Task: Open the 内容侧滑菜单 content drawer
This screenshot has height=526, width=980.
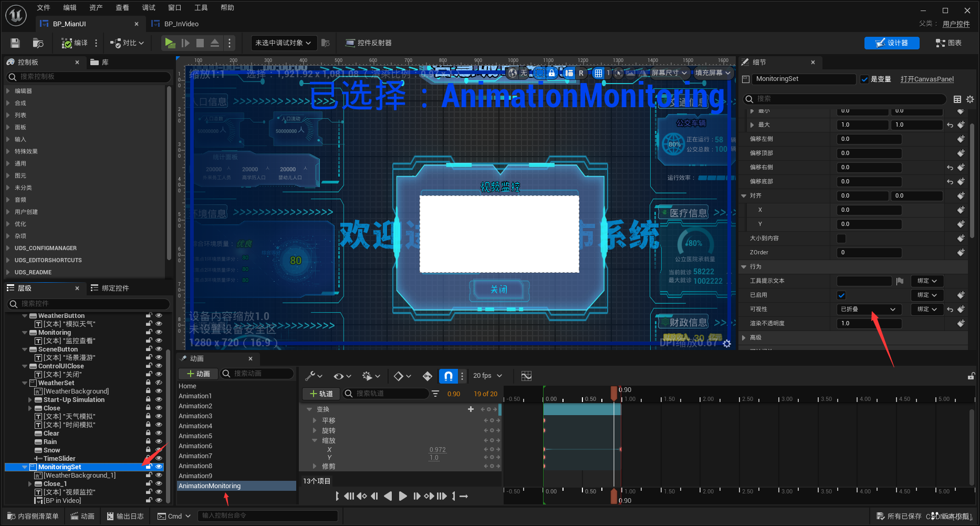Action: [x=33, y=516]
